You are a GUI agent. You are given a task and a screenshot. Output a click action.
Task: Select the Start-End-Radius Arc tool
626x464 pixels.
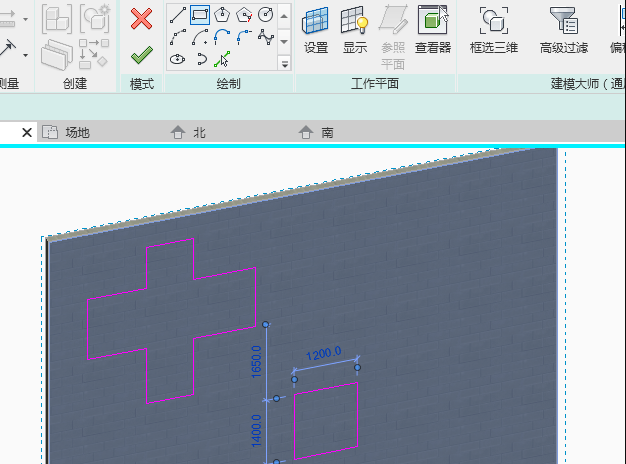[178, 37]
